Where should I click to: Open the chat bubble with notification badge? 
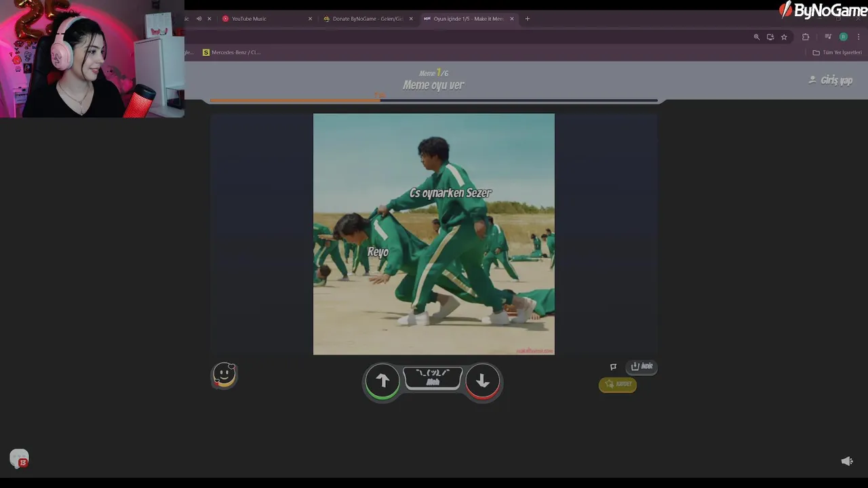[19, 459]
